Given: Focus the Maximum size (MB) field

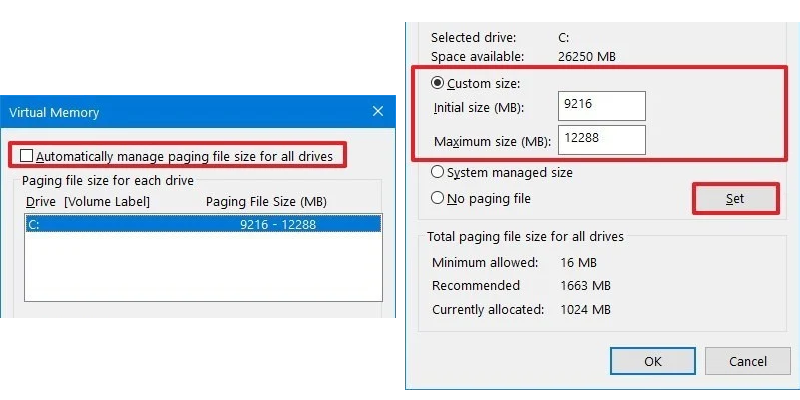Looking at the screenshot, I should [x=602, y=140].
